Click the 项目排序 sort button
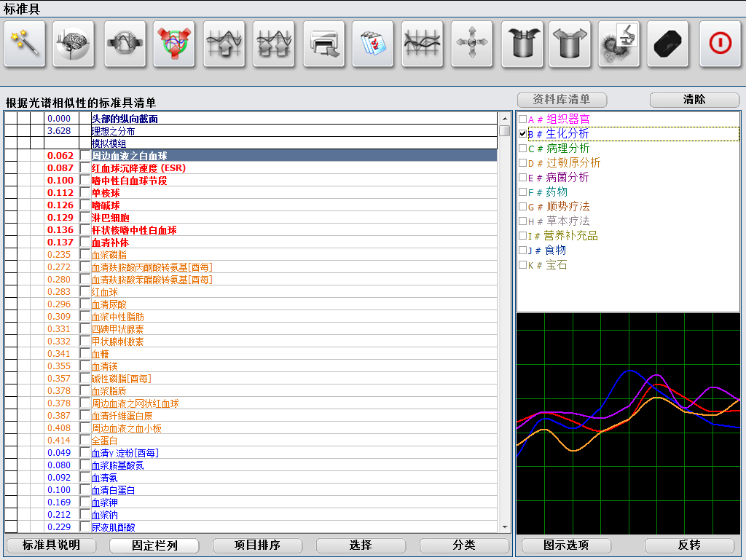 click(257, 545)
